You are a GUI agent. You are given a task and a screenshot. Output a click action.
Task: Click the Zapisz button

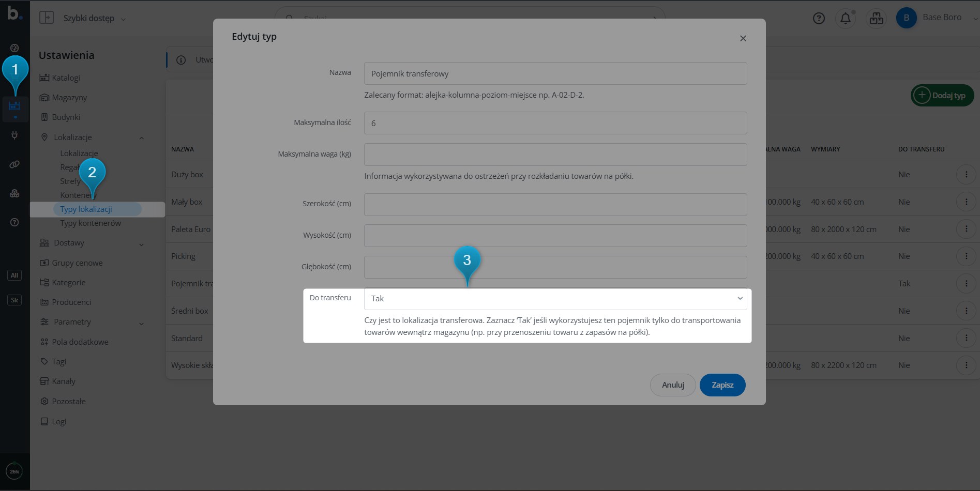click(722, 385)
